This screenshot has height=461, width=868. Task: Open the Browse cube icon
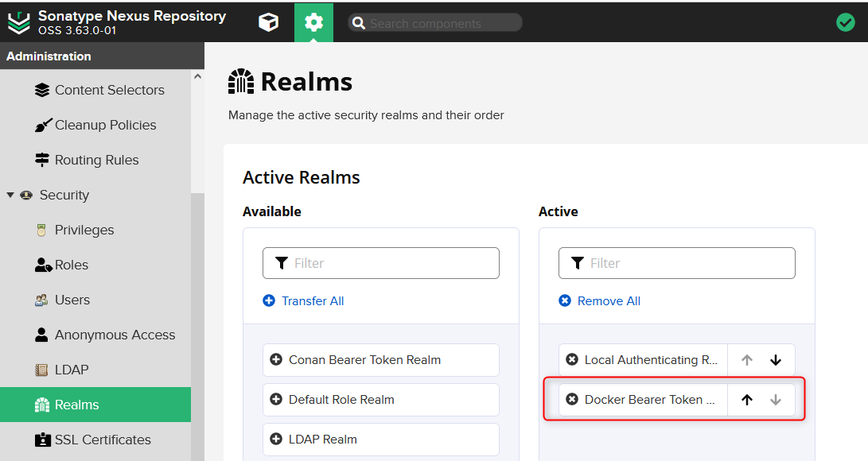(268, 23)
